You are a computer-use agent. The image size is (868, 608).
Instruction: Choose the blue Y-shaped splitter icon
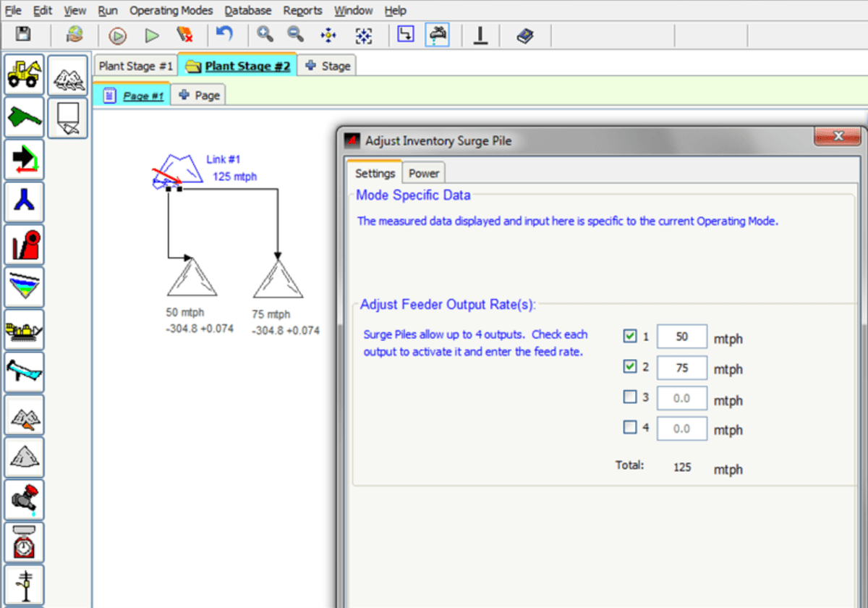click(25, 202)
